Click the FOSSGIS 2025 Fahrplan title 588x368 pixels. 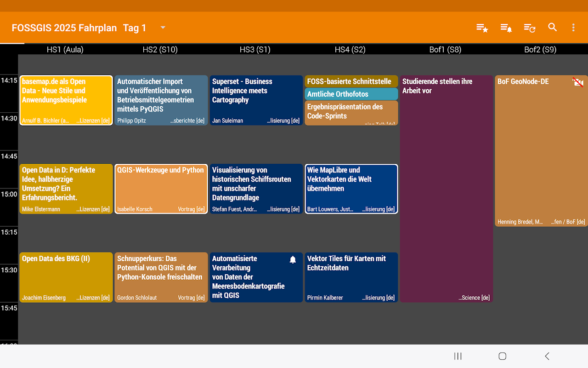[x=64, y=28]
